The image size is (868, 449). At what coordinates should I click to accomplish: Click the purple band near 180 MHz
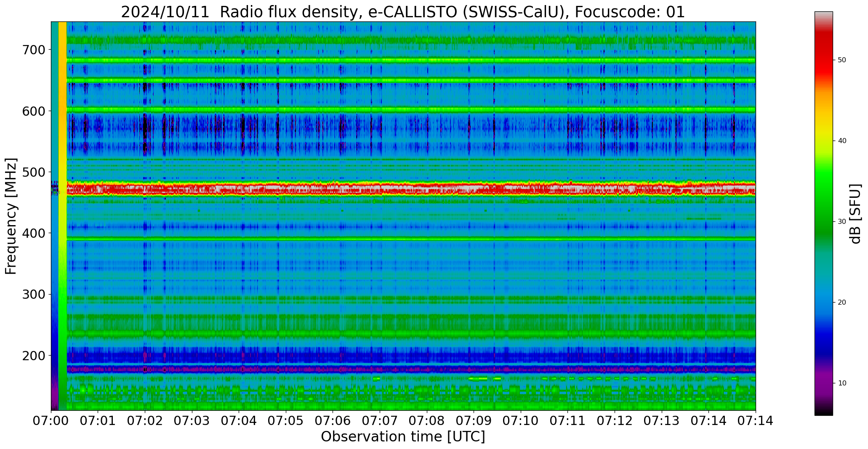pos(411,369)
